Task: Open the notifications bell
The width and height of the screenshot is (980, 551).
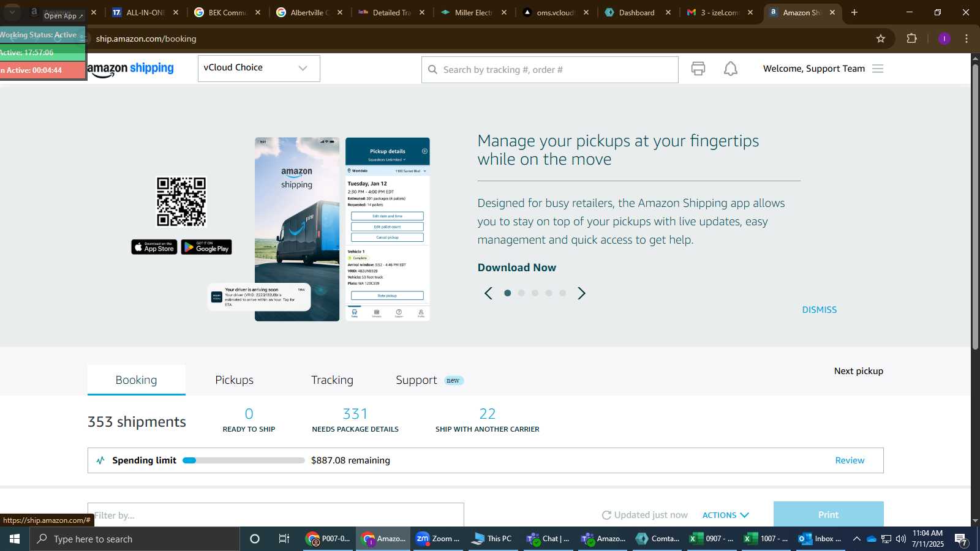Action: (731, 69)
